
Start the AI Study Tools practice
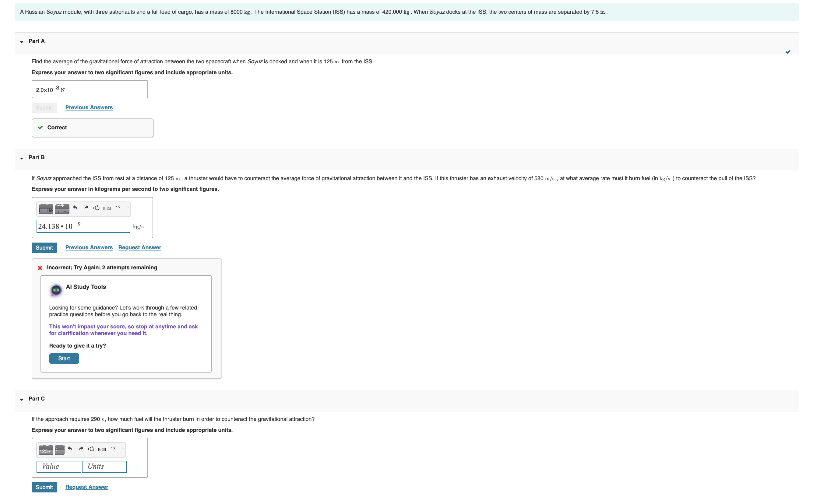pos(64,358)
